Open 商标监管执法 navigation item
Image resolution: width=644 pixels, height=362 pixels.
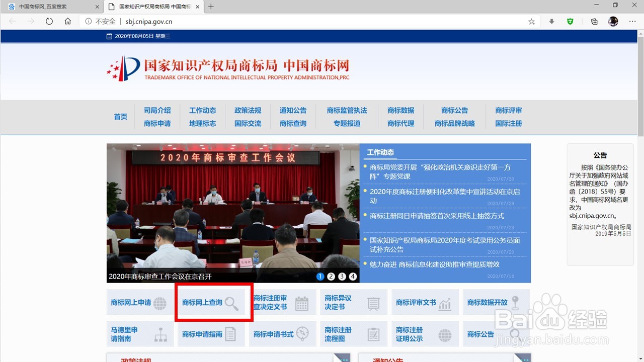(347, 110)
